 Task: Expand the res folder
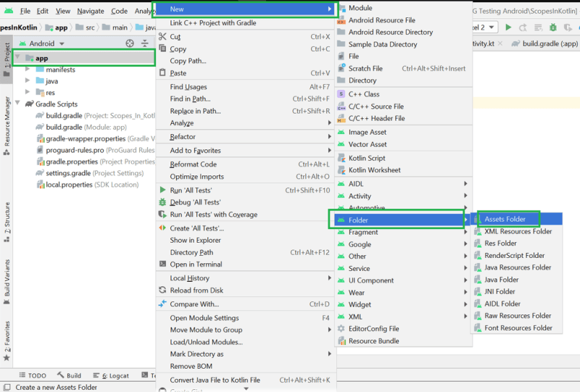(x=28, y=92)
